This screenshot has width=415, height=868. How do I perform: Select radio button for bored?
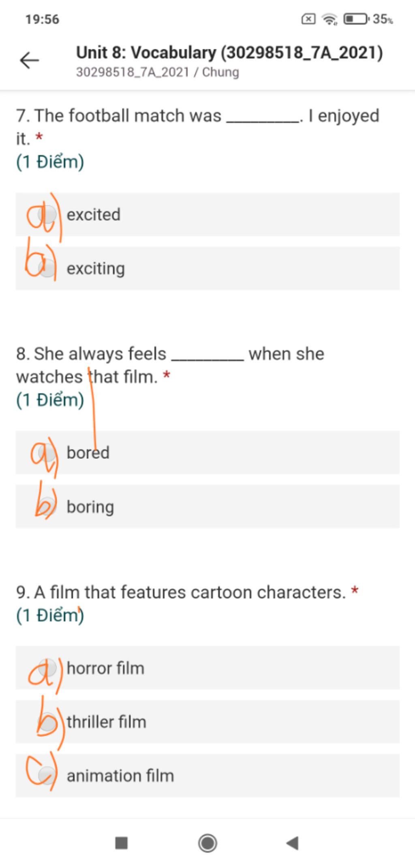[47, 453]
